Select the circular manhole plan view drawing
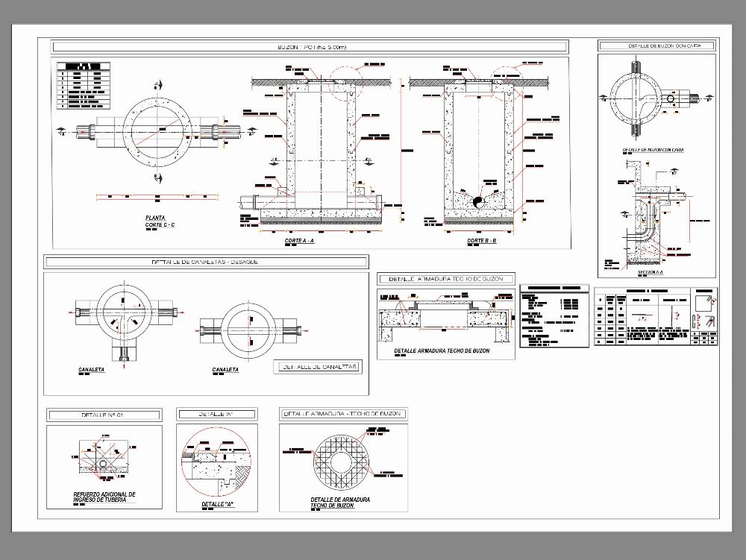 click(x=157, y=133)
